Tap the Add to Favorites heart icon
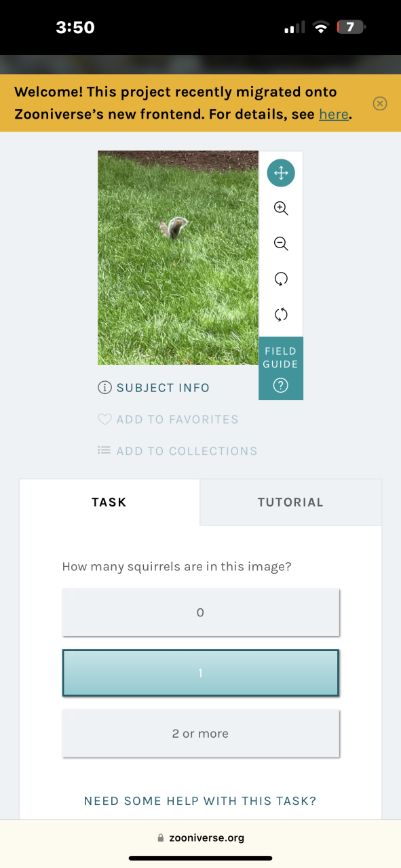The image size is (401, 868). click(104, 420)
